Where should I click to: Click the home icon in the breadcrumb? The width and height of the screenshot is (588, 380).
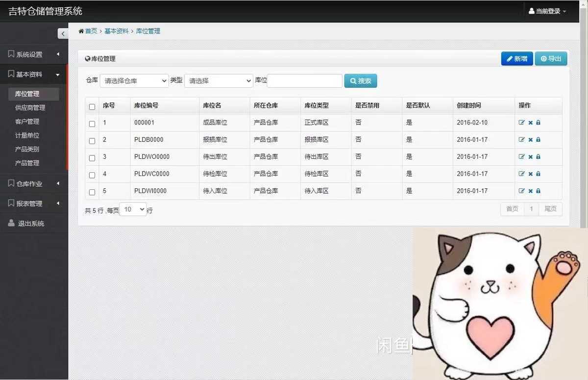coord(81,31)
